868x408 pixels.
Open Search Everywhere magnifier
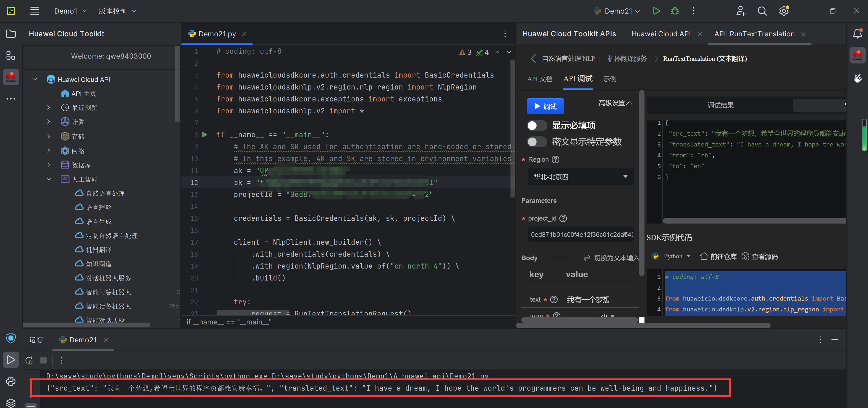762,11
